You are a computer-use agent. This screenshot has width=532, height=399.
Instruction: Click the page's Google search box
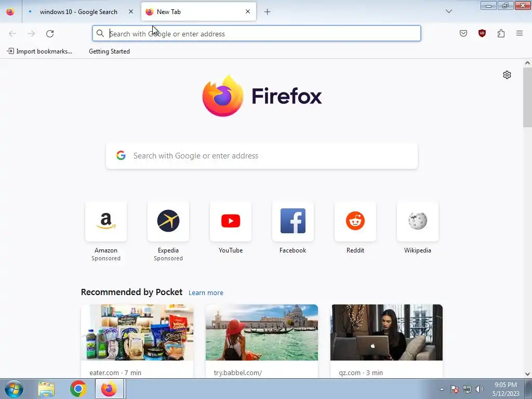262,156
